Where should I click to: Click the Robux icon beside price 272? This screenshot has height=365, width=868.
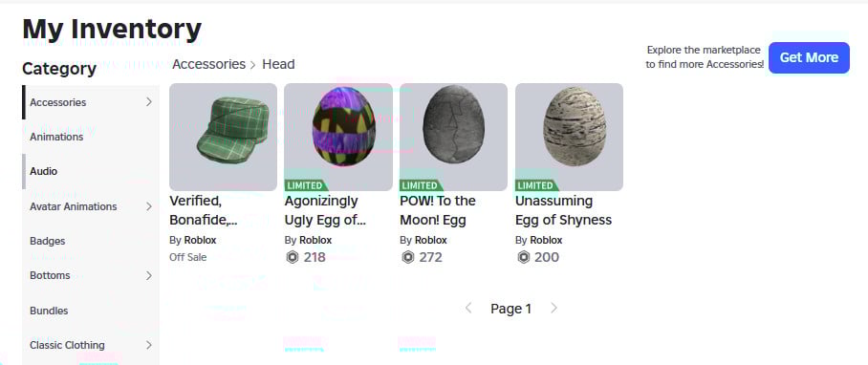point(408,257)
